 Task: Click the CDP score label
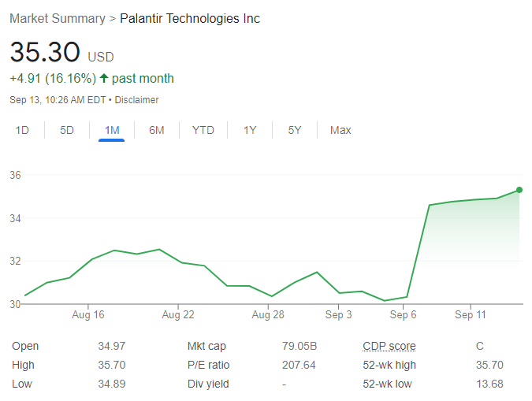pos(389,346)
